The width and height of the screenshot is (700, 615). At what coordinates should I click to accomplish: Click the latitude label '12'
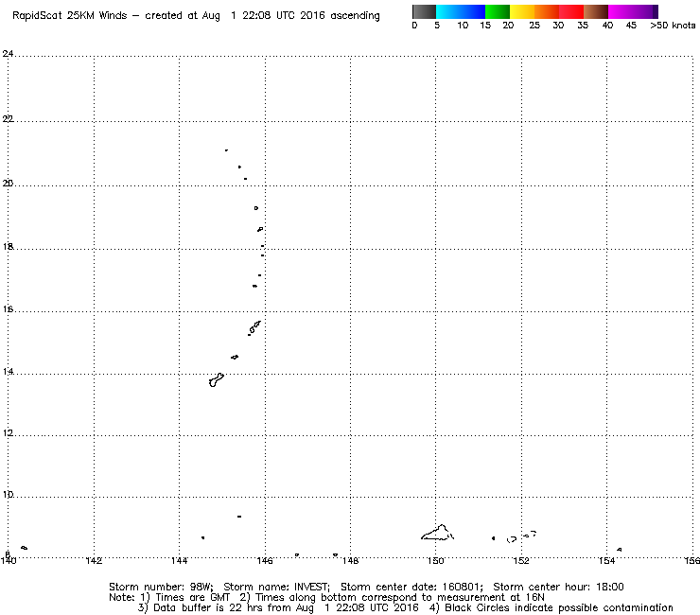[x=8, y=433]
